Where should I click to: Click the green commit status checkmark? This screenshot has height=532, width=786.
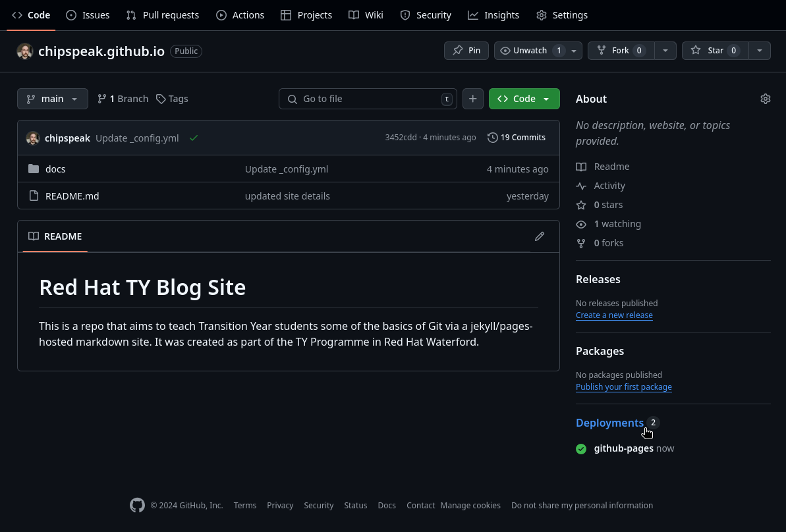[193, 138]
